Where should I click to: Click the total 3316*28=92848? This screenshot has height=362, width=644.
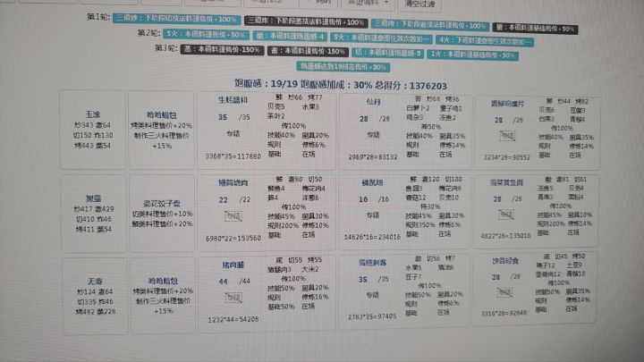504,313
